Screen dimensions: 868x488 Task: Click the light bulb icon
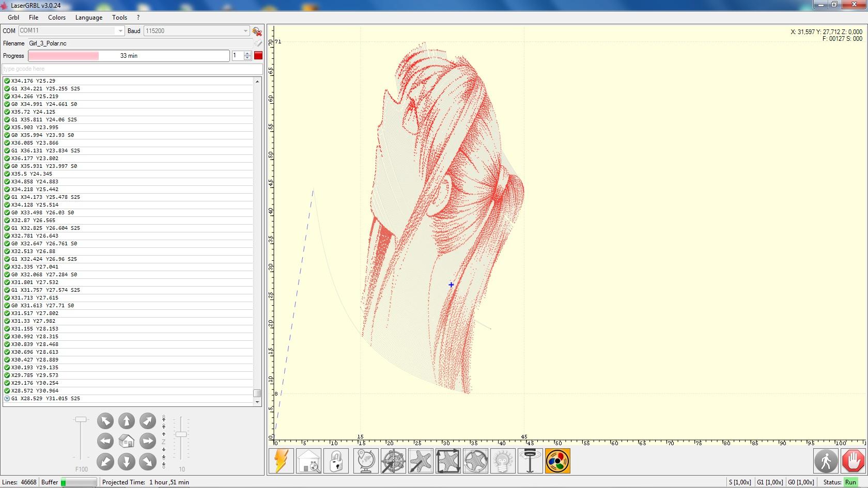pos(503,461)
